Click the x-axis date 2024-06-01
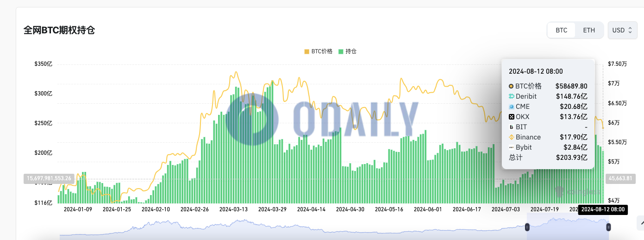The width and height of the screenshot is (644, 240). 428,209
